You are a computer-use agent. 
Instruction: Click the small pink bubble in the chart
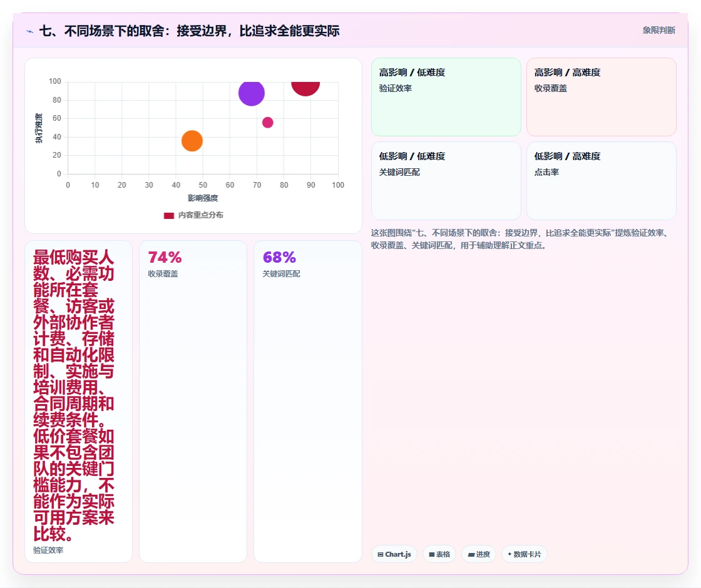(268, 123)
